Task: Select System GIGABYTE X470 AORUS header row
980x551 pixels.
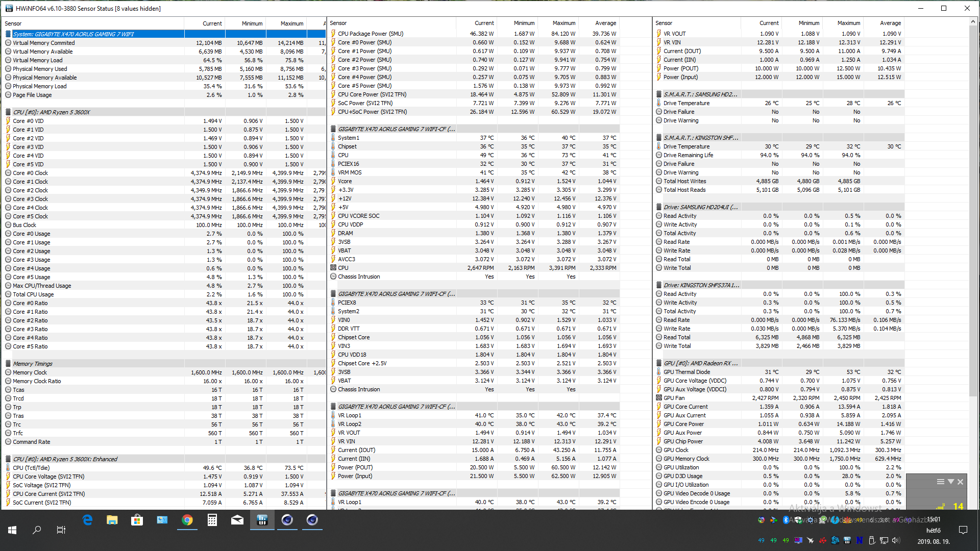Action: click(165, 34)
